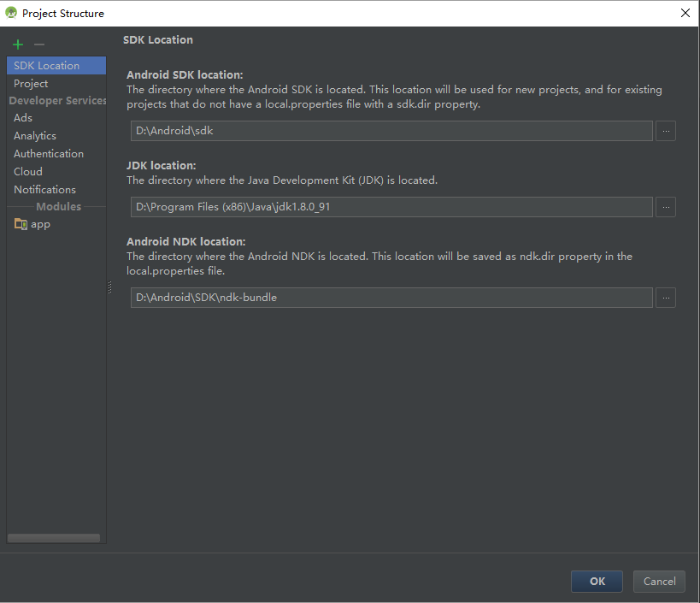The height and width of the screenshot is (603, 700).
Task: Click the NDK location path field
Action: 391,298
